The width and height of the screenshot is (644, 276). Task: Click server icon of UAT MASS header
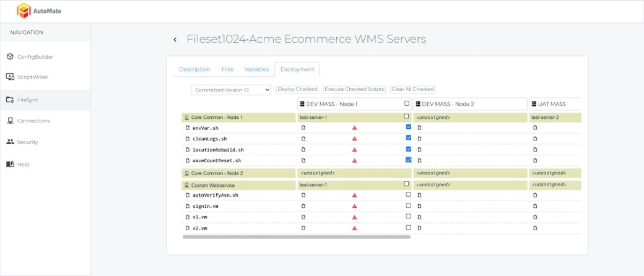click(534, 104)
